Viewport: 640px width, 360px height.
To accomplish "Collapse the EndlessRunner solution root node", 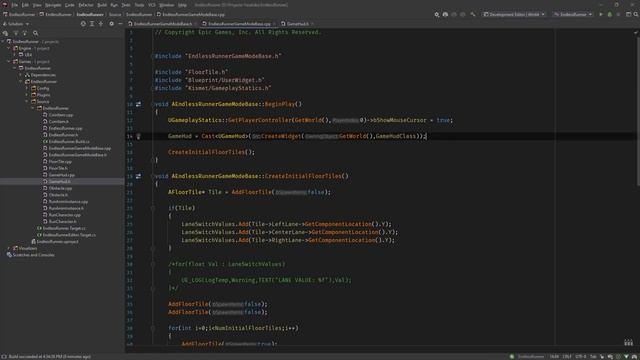I will coord(3,42).
